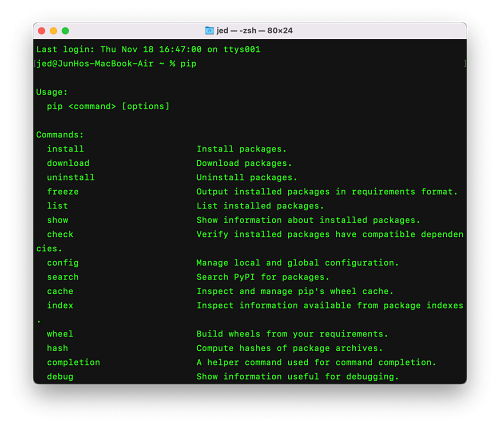
Task: Click the 'uninstall' command name
Action: coord(71,177)
